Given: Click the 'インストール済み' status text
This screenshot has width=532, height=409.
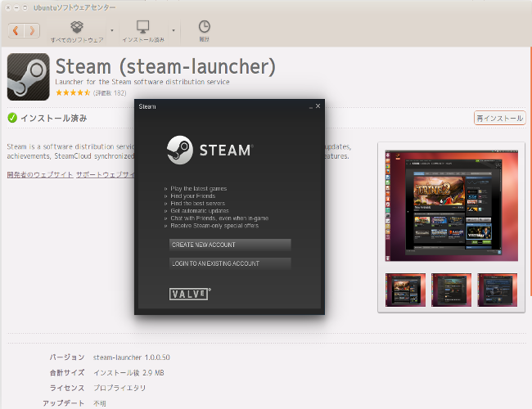Looking at the screenshot, I should (54, 119).
